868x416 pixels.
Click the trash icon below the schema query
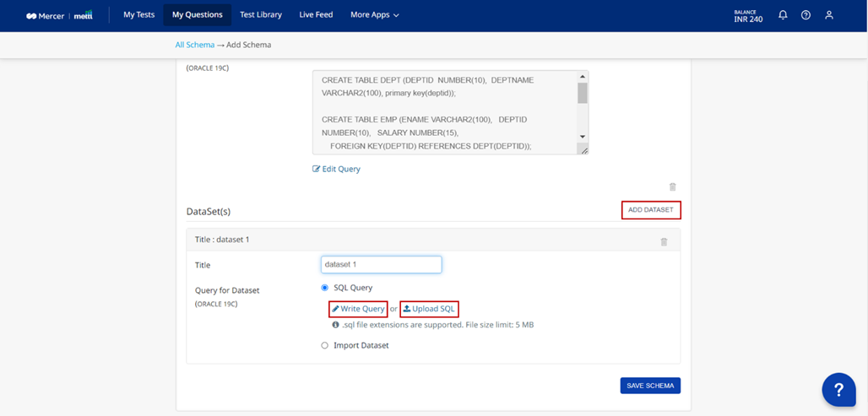point(673,187)
